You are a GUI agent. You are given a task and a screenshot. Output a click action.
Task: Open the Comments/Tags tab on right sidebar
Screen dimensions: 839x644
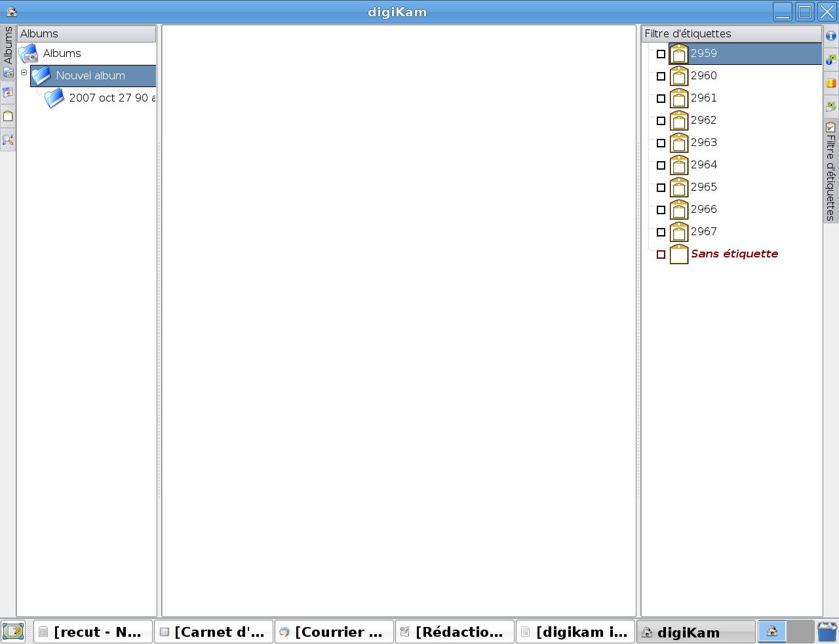click(x=830, y=106)
